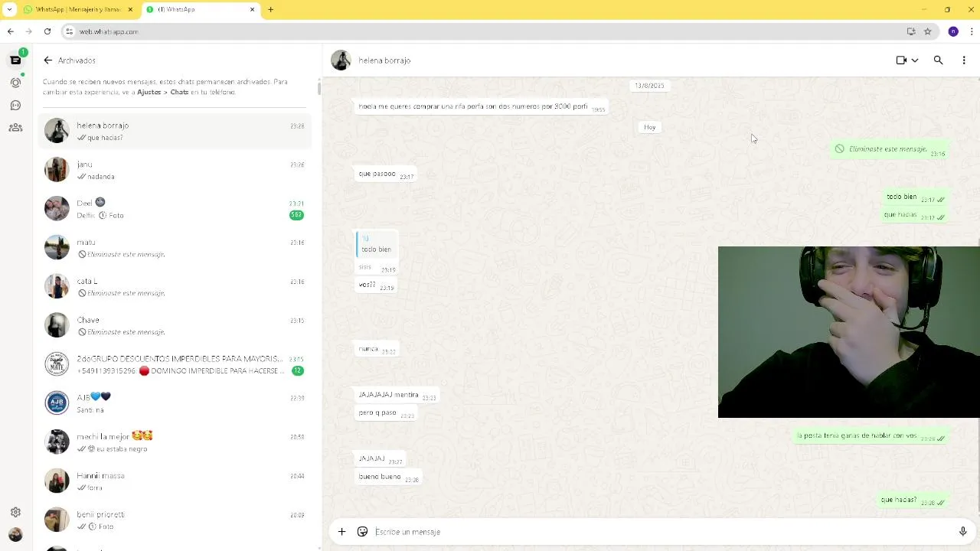Image resolution: width=980 pixels, height=551 pixels.
Task: Open the Communities icon in left sidebar
Action: click(x=15, y=128)
